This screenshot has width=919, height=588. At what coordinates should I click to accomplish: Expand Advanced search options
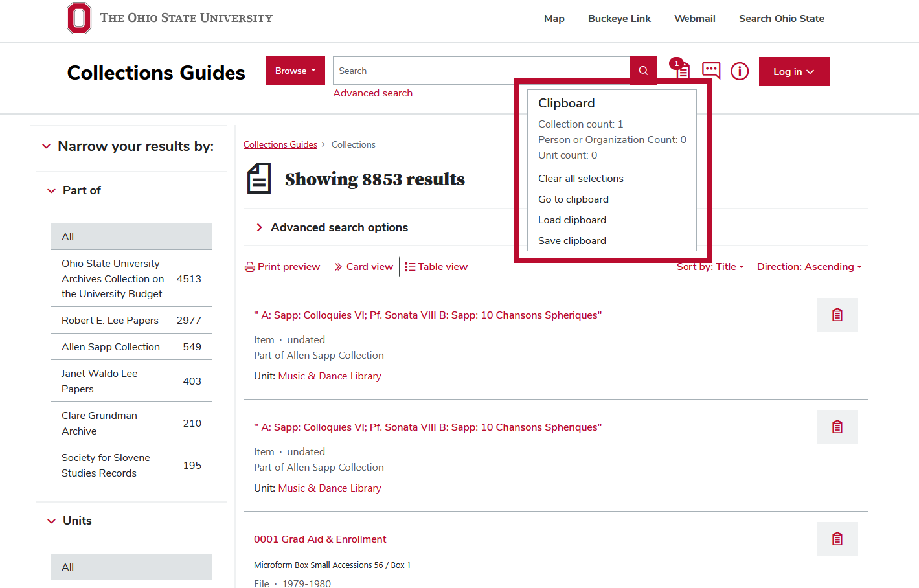332,227
